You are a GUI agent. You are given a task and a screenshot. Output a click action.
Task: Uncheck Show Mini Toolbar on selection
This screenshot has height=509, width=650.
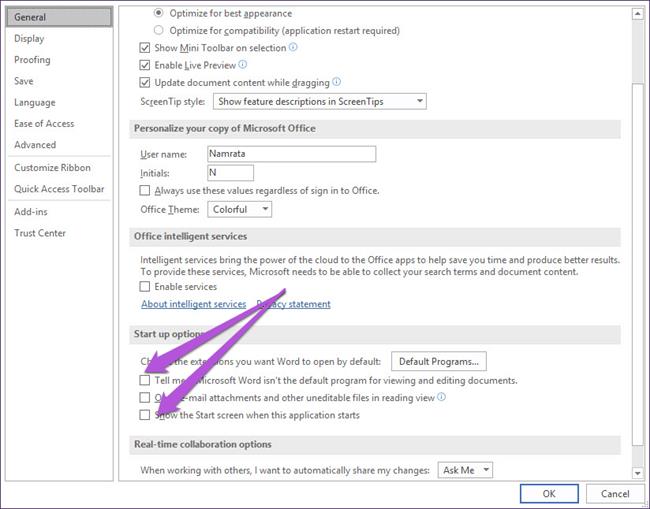tap(145, 48)
